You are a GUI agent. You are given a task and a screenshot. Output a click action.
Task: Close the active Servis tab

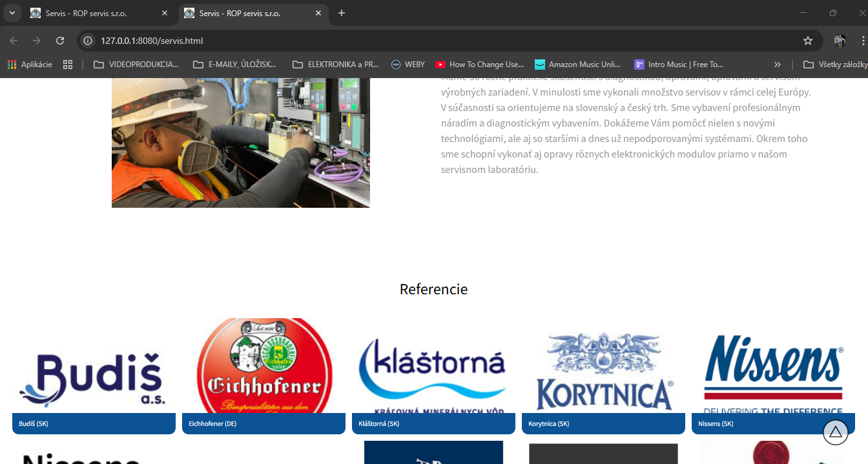318,13
